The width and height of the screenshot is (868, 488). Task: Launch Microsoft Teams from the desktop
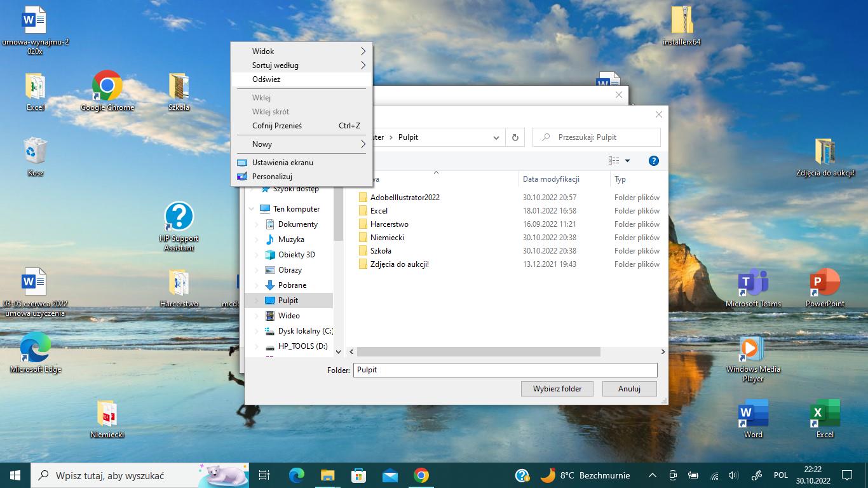[753, 283]
